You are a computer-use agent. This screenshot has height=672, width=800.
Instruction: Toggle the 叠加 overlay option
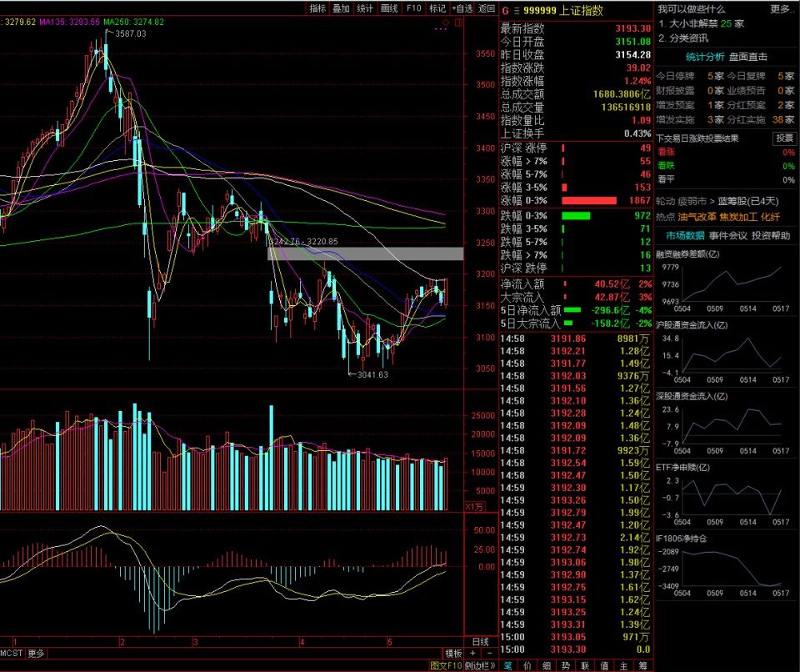click(341, 8)
